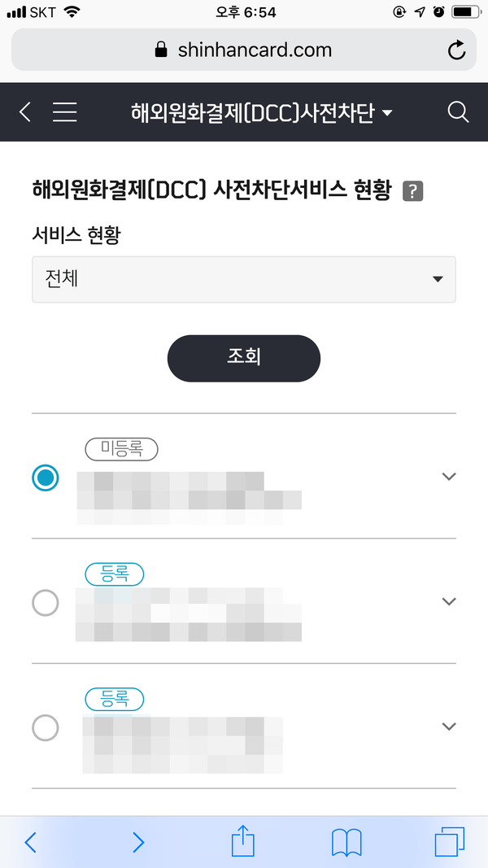
Task: Select the last 등록 card radio button
Action: click(x=46, y=727)
